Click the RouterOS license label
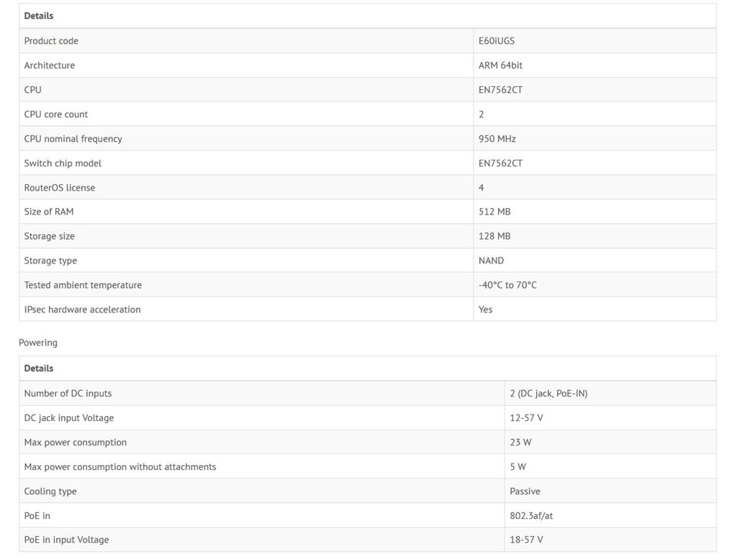The image size is (737, 560). tap(60, 188)
